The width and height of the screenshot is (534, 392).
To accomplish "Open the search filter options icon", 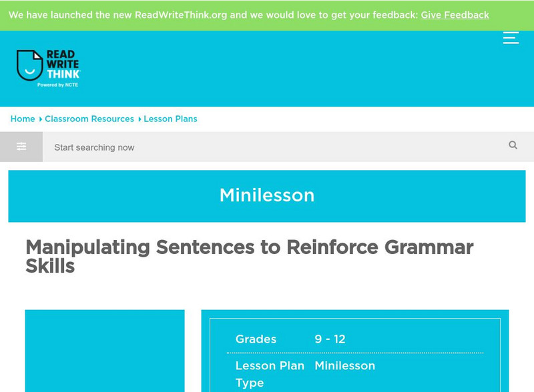I will (21, 147).
